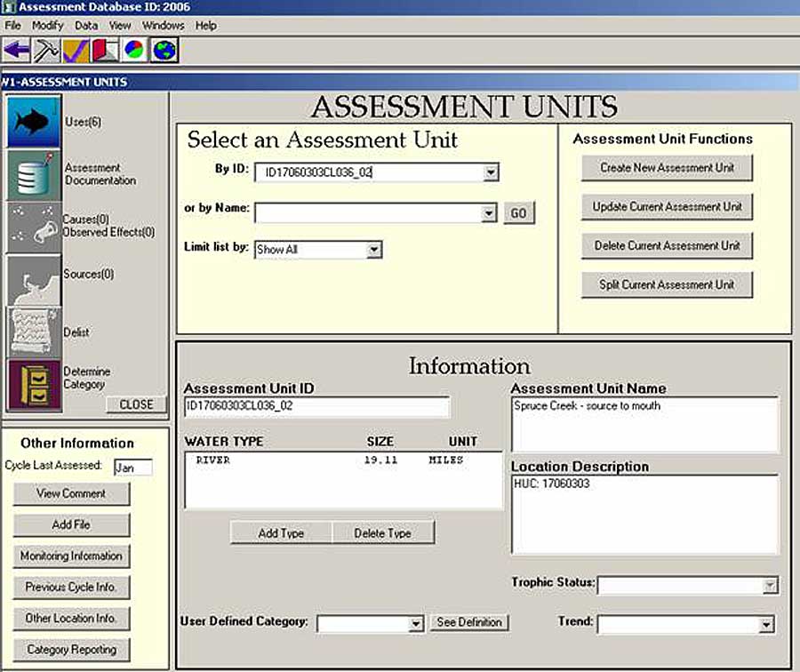Click the Determine Category label
This screenshot has height=672, width=800.
tap(87, 378)
